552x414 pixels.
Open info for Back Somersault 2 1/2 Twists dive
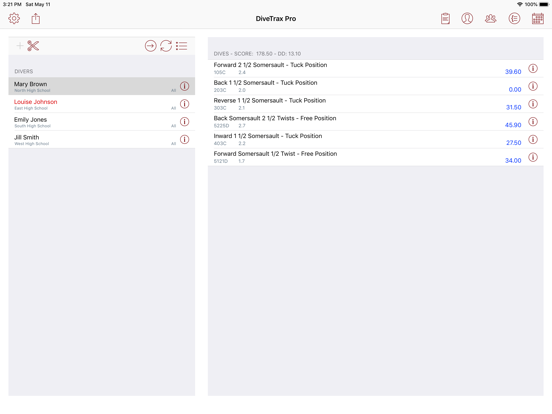coord(533,121)
